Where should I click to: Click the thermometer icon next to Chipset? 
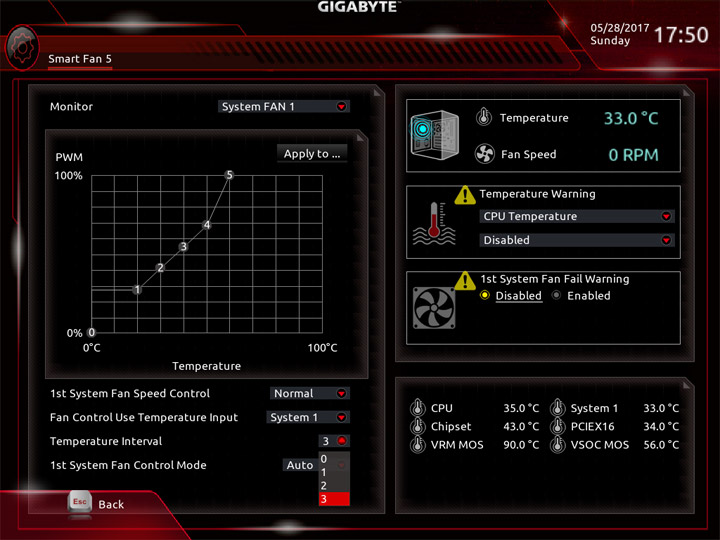pos(417,426)
